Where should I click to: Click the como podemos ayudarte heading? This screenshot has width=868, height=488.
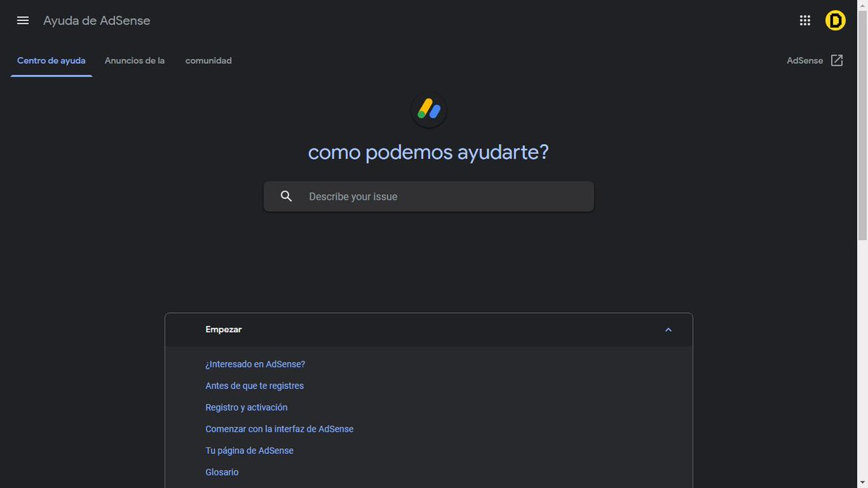click(428, 153)
